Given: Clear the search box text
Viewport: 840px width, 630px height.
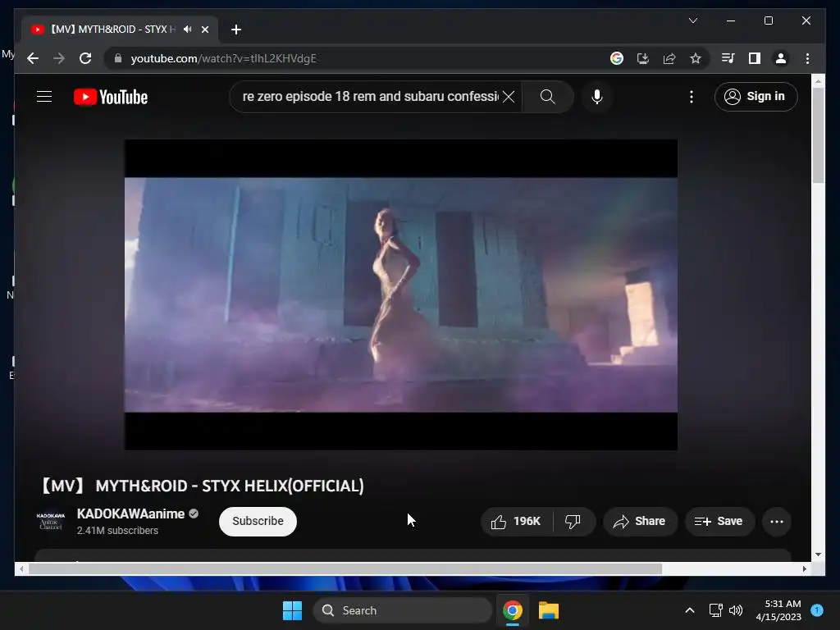Looking at the screenshot, I should click(x=509, y=97).
